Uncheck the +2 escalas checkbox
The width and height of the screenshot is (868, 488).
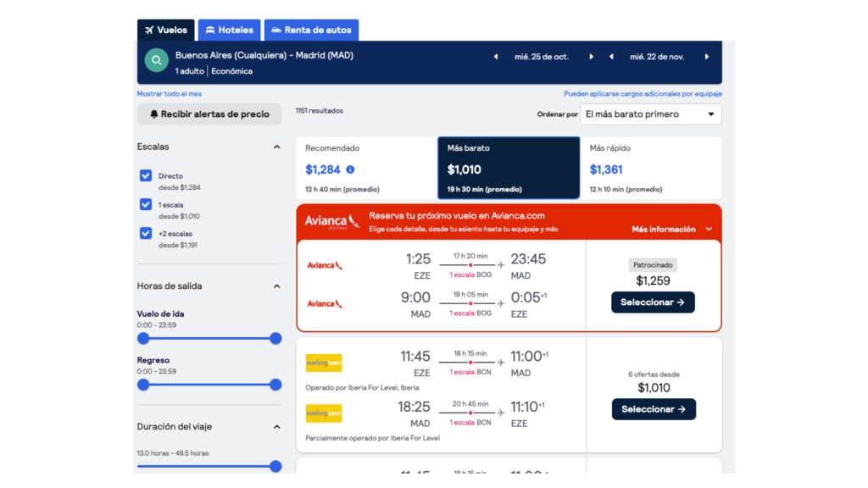point(146,233)
